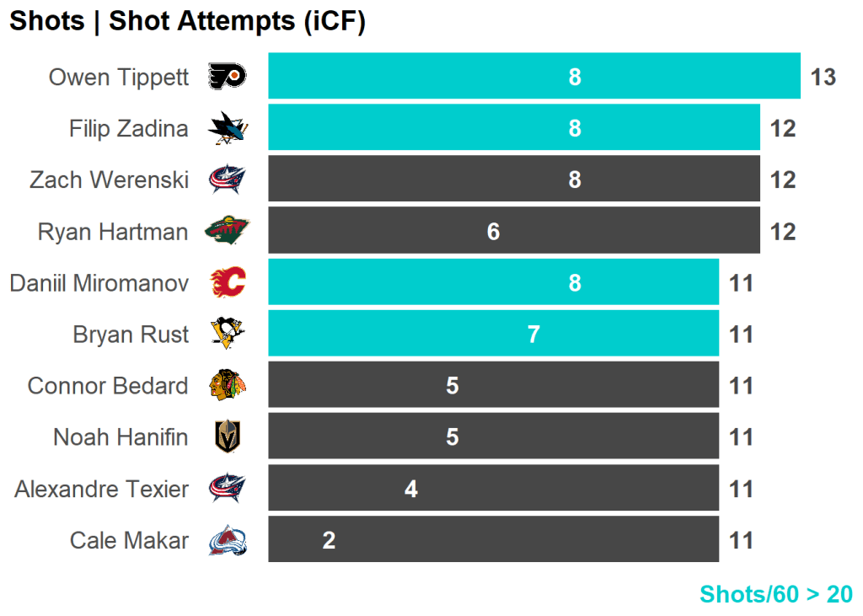Select the Pittsburgh Penguins logo
863x616 pixels.
click(227, 335)
